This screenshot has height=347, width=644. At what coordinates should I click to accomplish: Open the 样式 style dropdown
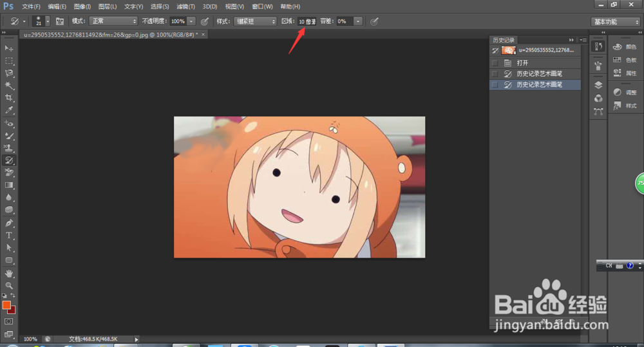tap(255, 21)
